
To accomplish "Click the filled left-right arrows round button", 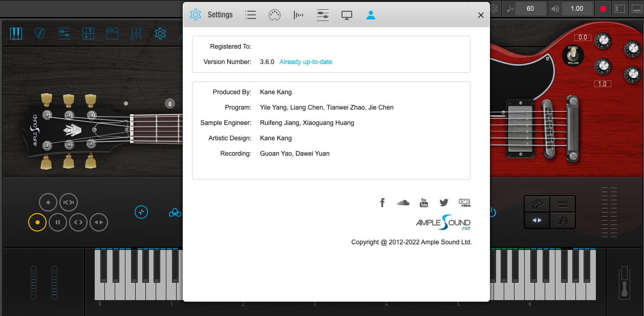I will pyautogui.click(x=99, y=222).
